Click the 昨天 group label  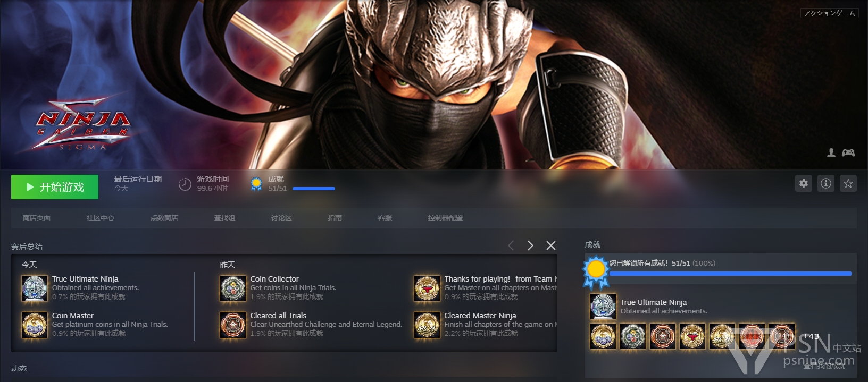coord(228,265)
